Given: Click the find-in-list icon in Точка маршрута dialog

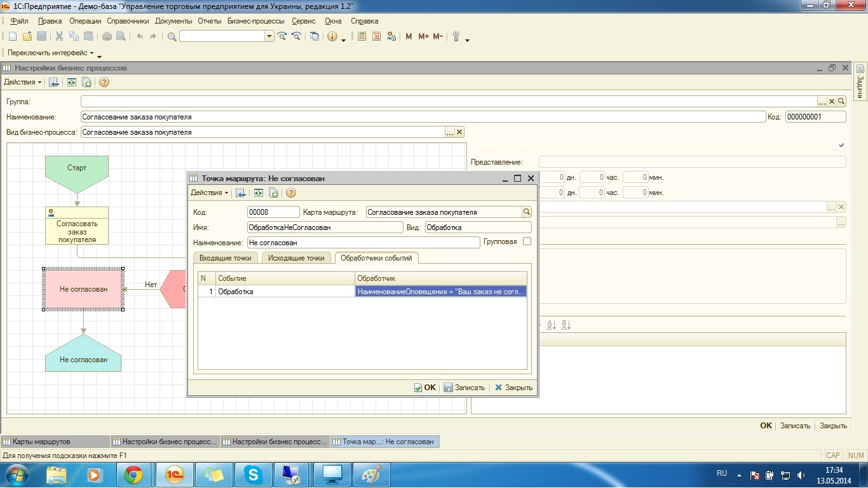Looking at the screenshot, I should (x=241, y=193).
